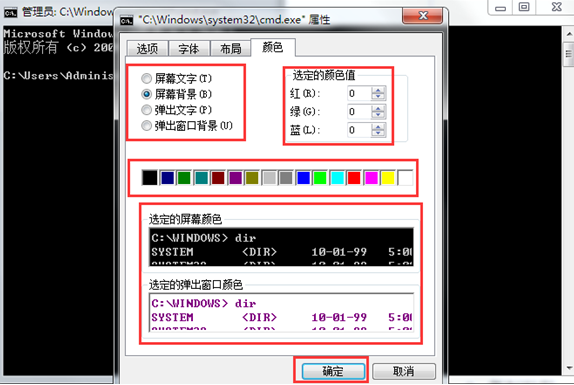Pick the cyan color swatch

337,178
